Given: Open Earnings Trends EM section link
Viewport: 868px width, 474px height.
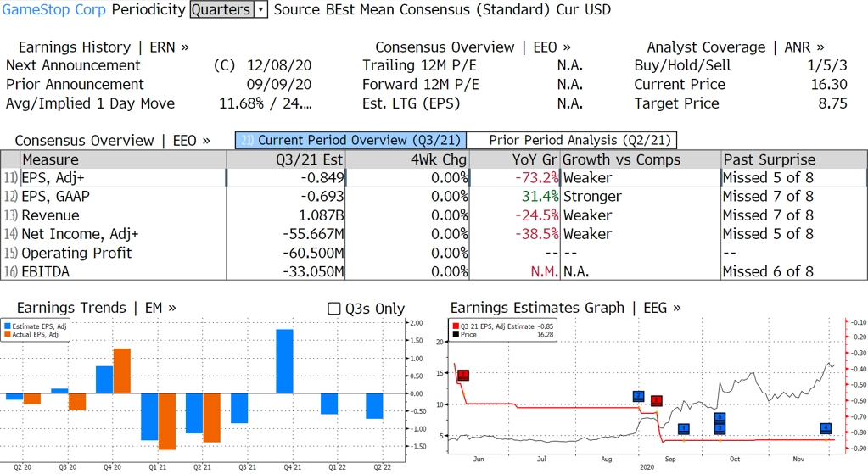Looking at the screenshot, I should tap(97, 308).
